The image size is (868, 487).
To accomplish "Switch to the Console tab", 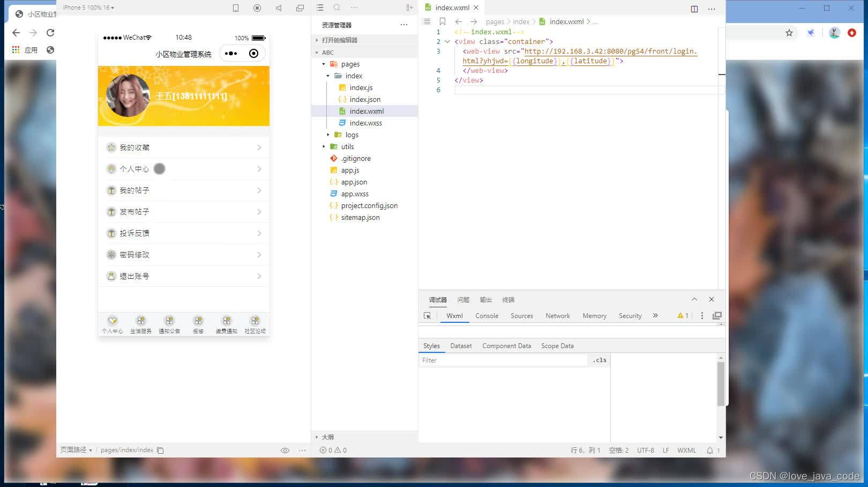I will click(487, 316).
